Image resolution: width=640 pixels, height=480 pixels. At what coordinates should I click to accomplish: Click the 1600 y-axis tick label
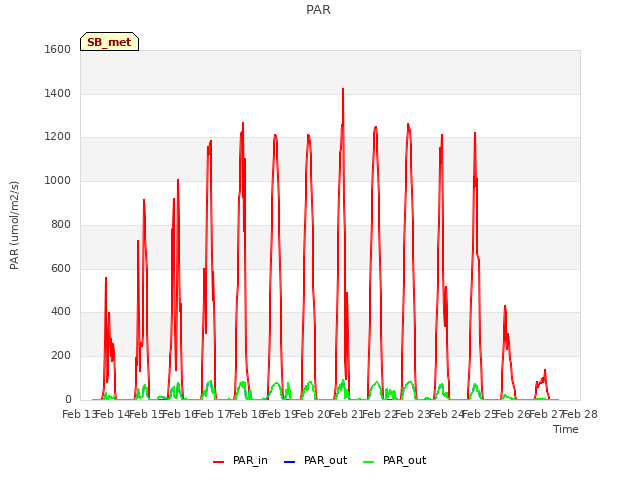click(x=58, y=49)
